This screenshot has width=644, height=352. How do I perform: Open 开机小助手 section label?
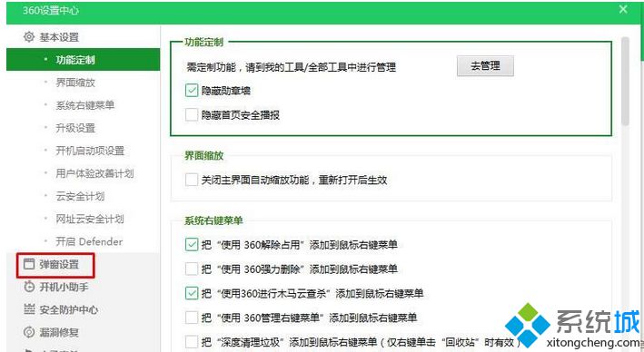[x=64, y=287]
